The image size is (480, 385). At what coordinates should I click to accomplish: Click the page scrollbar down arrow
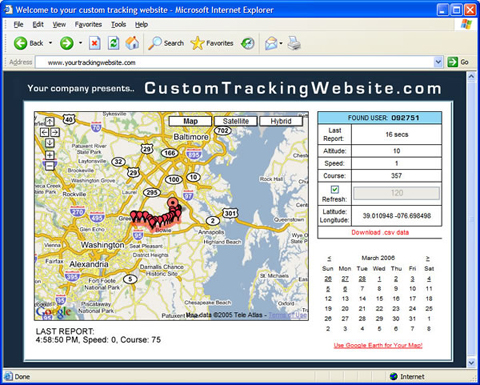click(x=471, y=362)
